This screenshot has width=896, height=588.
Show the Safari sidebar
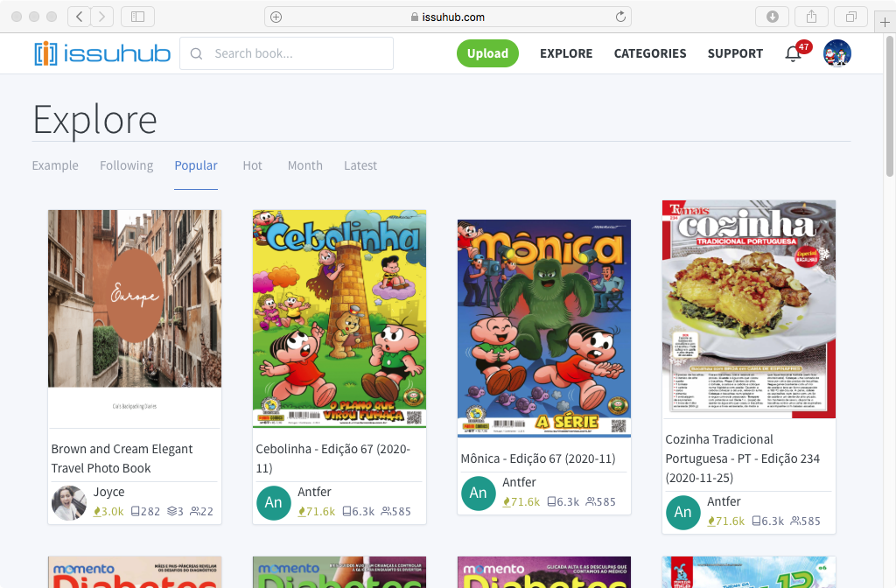tap(137, 17)
